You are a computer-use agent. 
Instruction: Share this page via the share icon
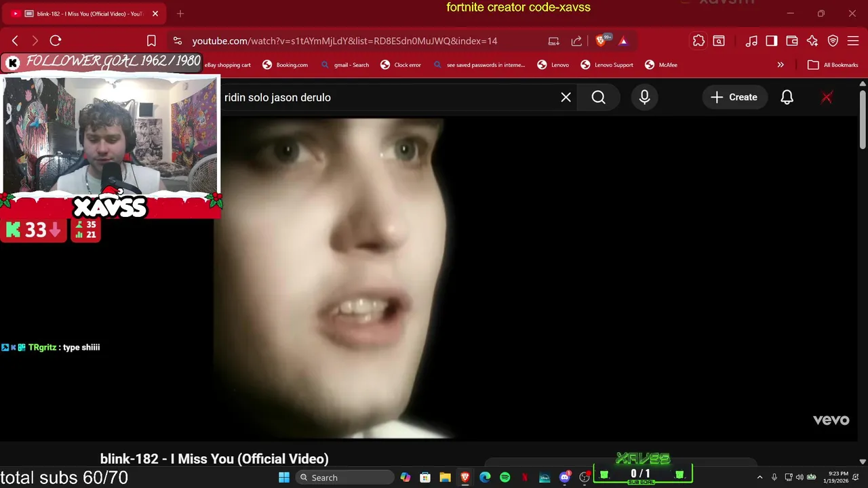pos(576,41)
